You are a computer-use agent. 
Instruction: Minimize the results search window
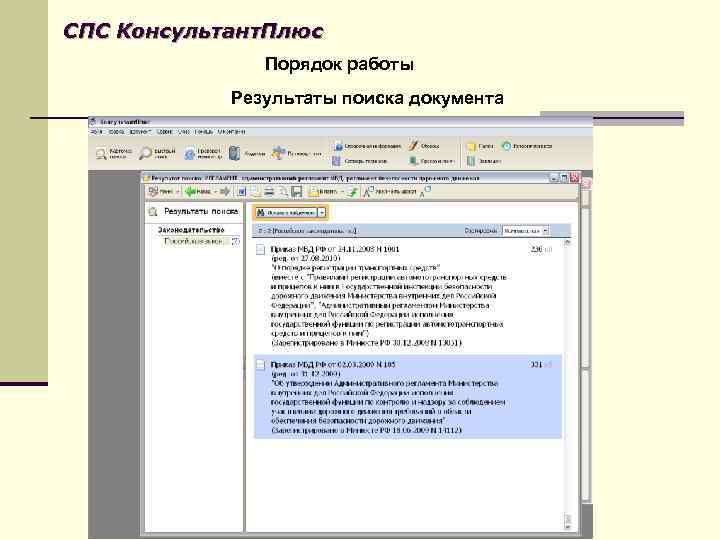click(x=554, y=178)
